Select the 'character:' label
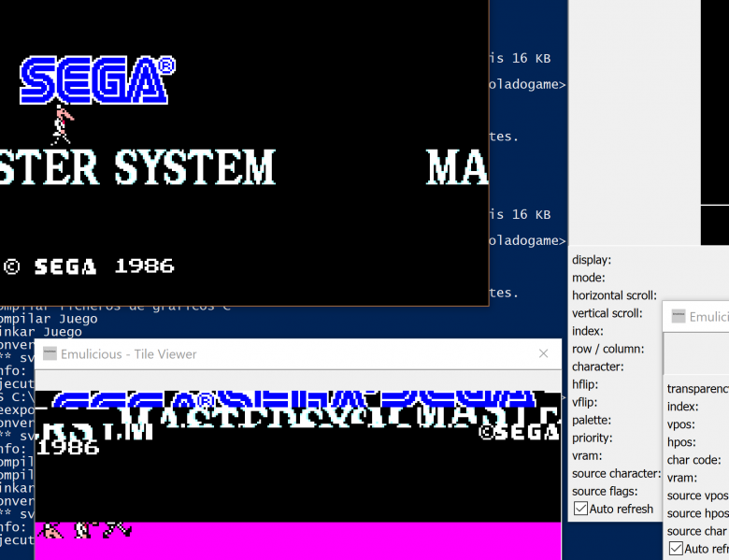The image size is (729, 560). pyautogui.click(x=597, y=366)
